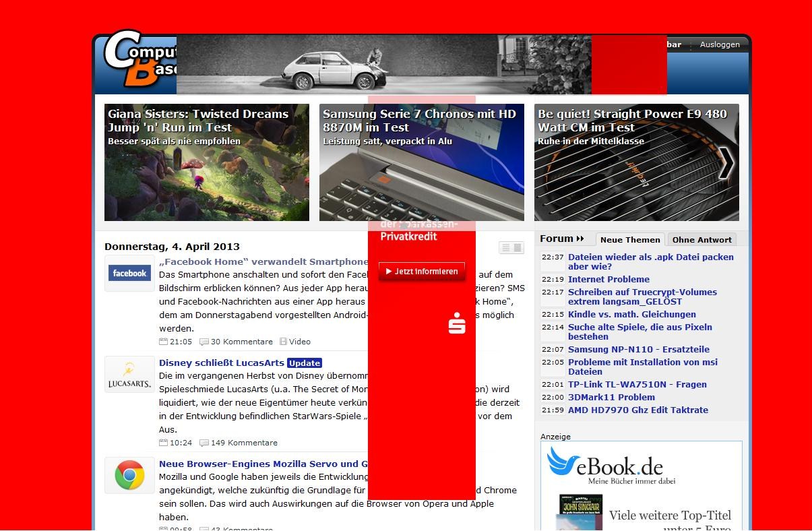This screenshot has width=812, height=531.
Task: Open forum thread Schreiben auf Truecrypt-Volumes
Action: point(642,296)
